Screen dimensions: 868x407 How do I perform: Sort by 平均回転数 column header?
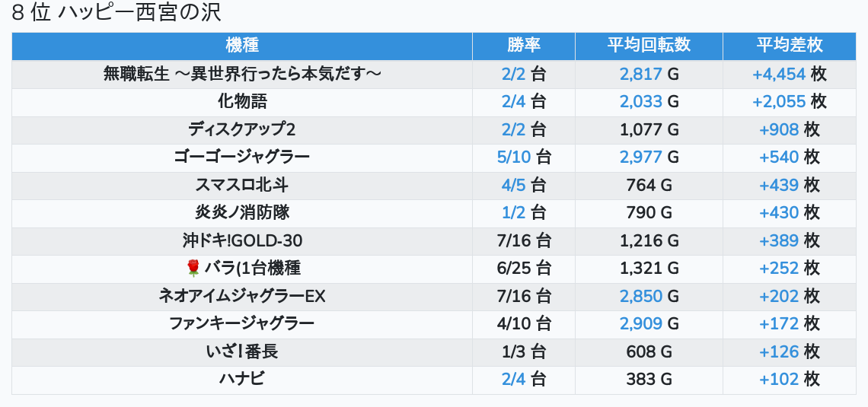pyautogui.click(x=649, y=46)
